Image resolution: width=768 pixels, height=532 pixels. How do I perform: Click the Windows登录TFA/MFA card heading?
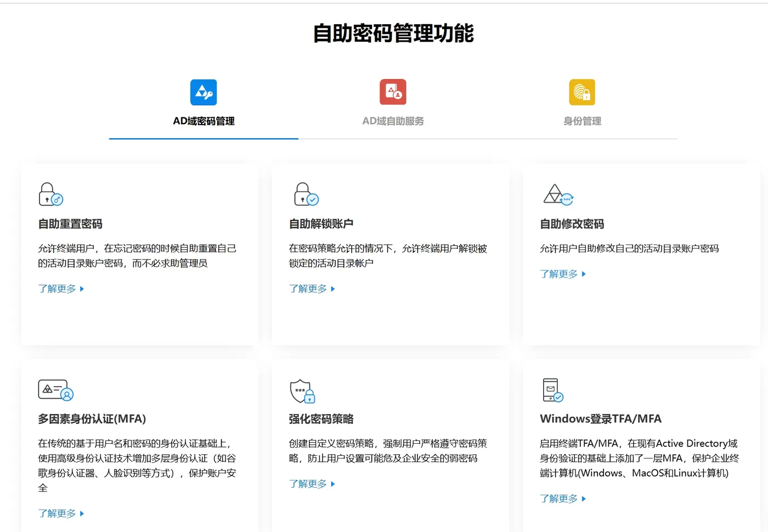click(601, 419)
